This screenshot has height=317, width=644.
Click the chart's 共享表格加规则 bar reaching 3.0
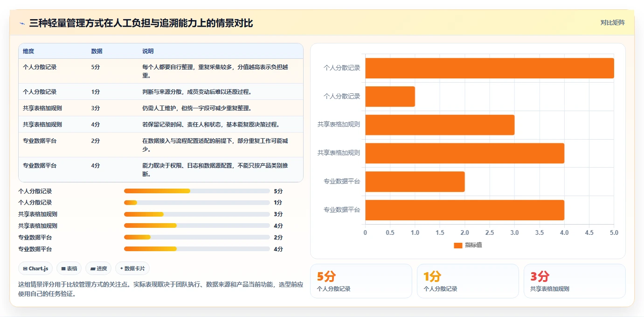[440, 125]
